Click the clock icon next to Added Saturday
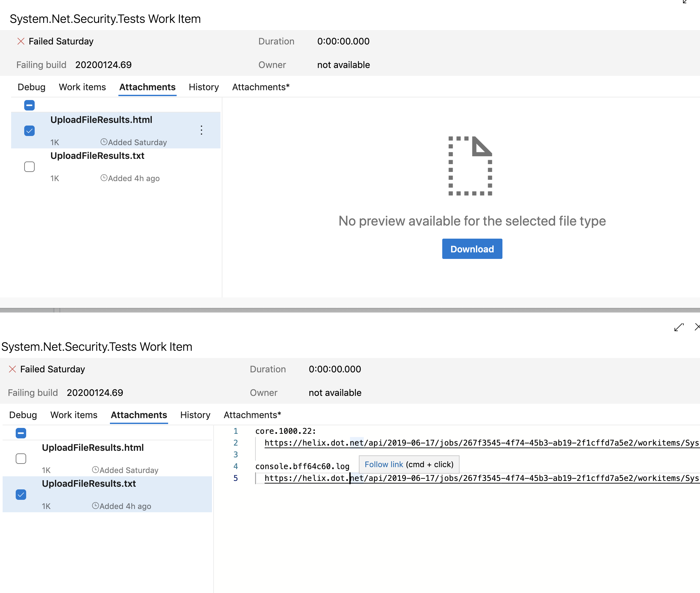The image size is (700, 593). click(104, 142)
